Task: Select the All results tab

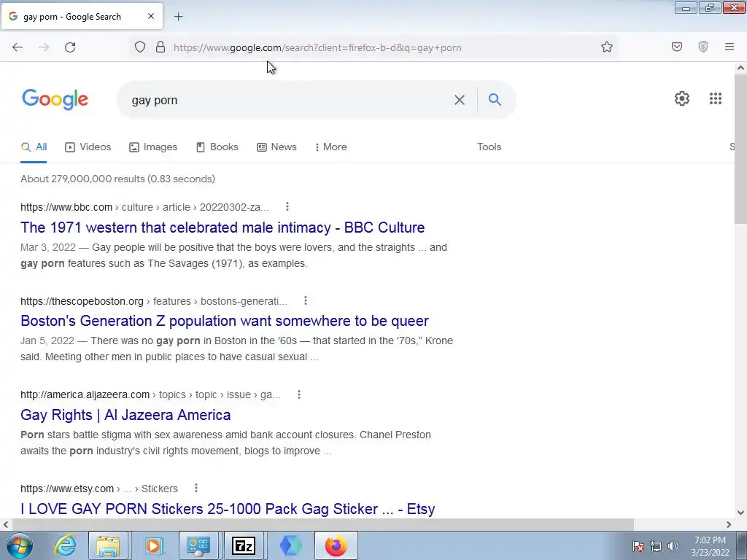Action: (x=34, y=147)
